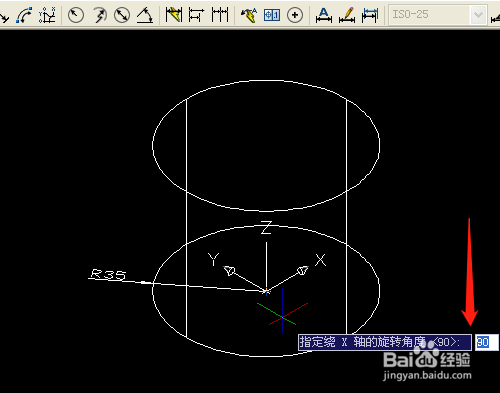Focus the rotation angle field showing 90
Viewport: 500px width, 393px height.
tap(487, 342)
